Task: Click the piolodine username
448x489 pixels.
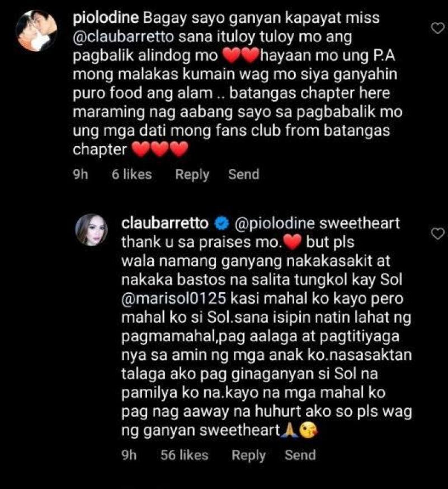Action: [x=106, y=18]
